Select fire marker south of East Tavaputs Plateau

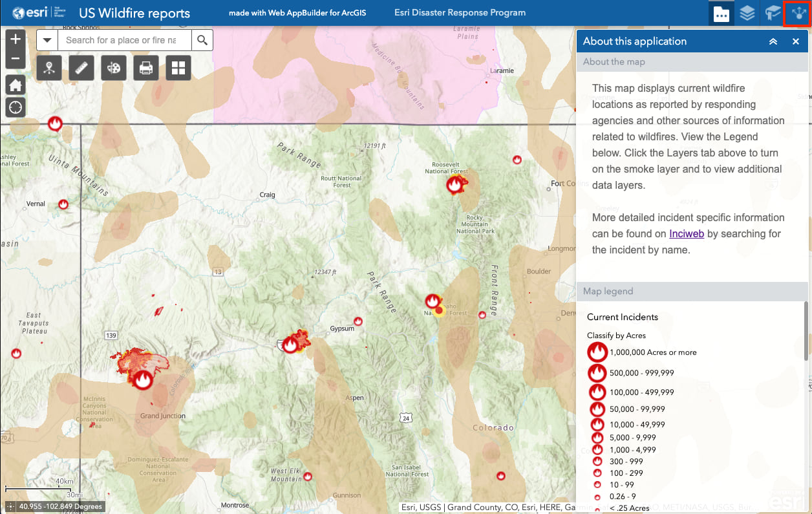click(17, 354)
